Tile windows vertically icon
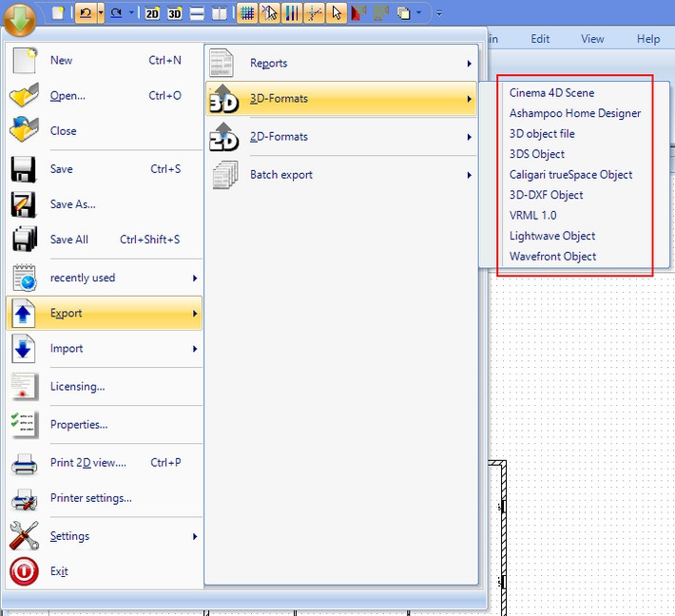The width and height of the screenshot is (675, 616). click(x=220, y=13)
